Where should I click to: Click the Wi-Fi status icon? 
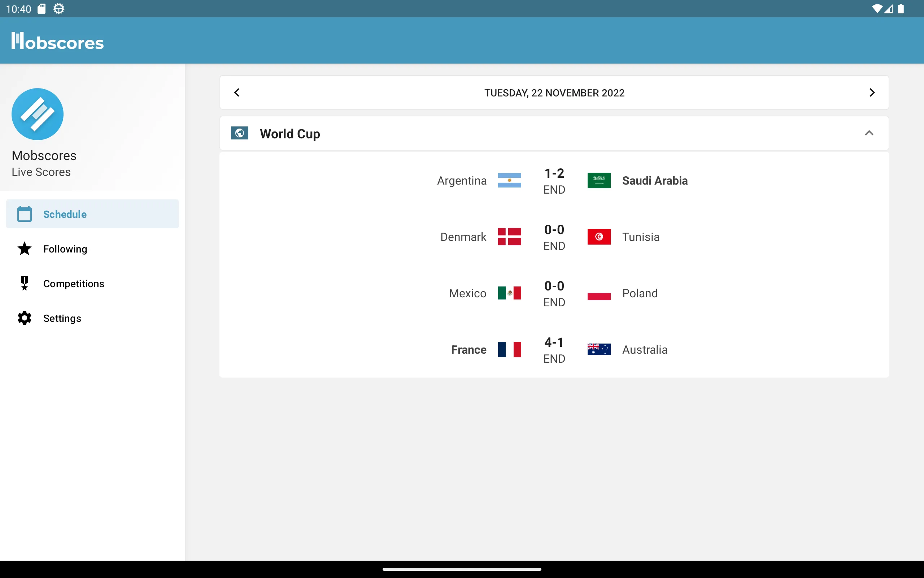coord(877,9)
